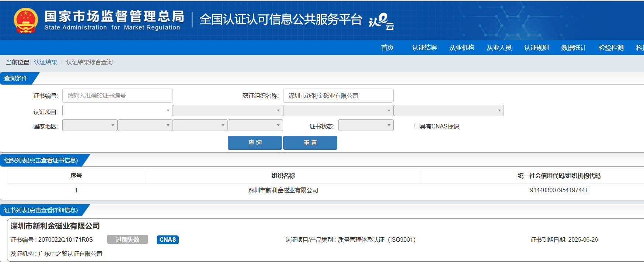
Task: Open the fourth 认证项目 dropdown
Action: (x=449, y=110)
